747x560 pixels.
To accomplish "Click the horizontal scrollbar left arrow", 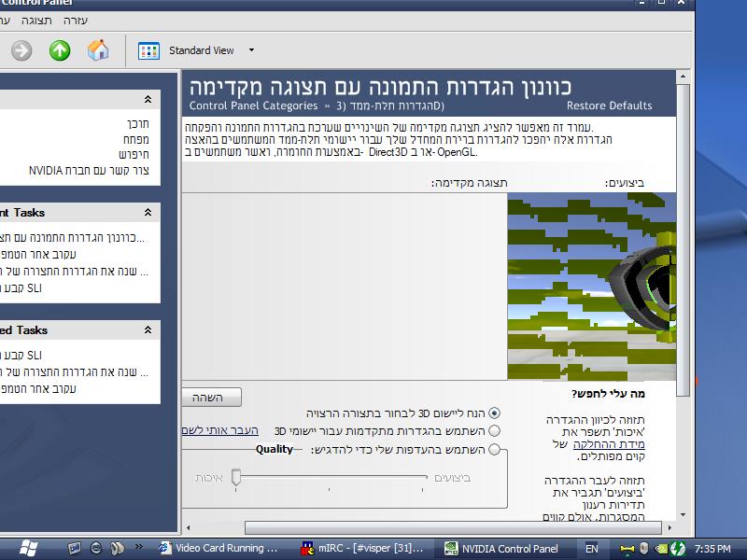I will pos(189,527).
